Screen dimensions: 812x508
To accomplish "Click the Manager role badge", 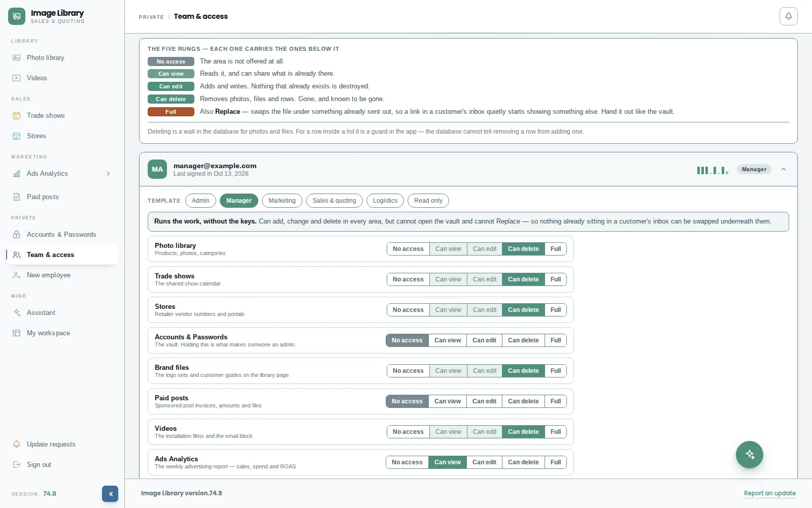I will (x=754, y=170).
